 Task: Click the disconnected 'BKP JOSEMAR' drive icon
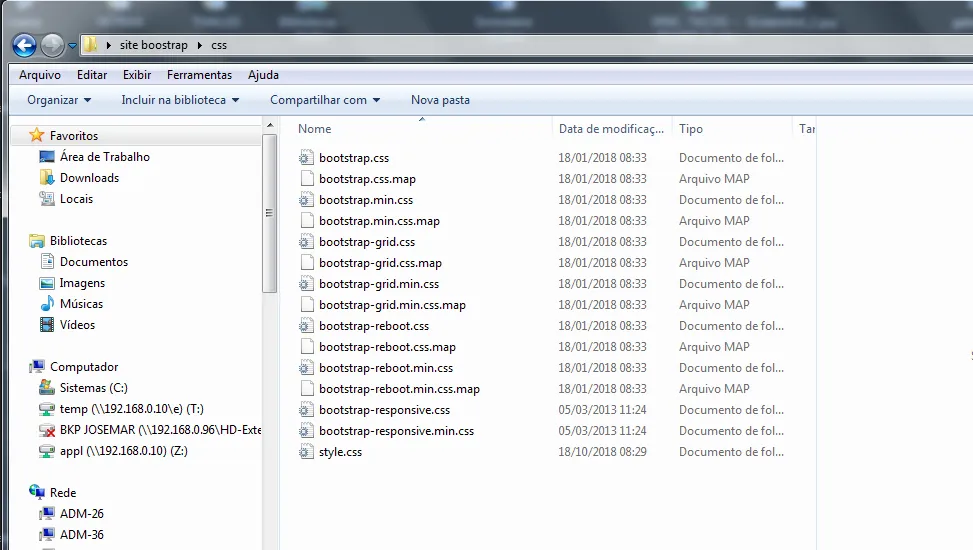[x=47, y=430]
